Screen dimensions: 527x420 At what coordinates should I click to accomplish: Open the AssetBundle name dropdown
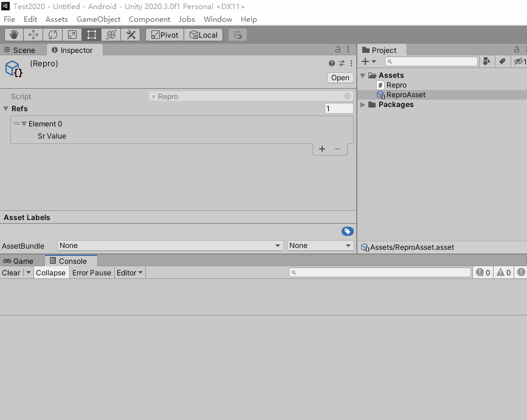(x=170, y=246)
